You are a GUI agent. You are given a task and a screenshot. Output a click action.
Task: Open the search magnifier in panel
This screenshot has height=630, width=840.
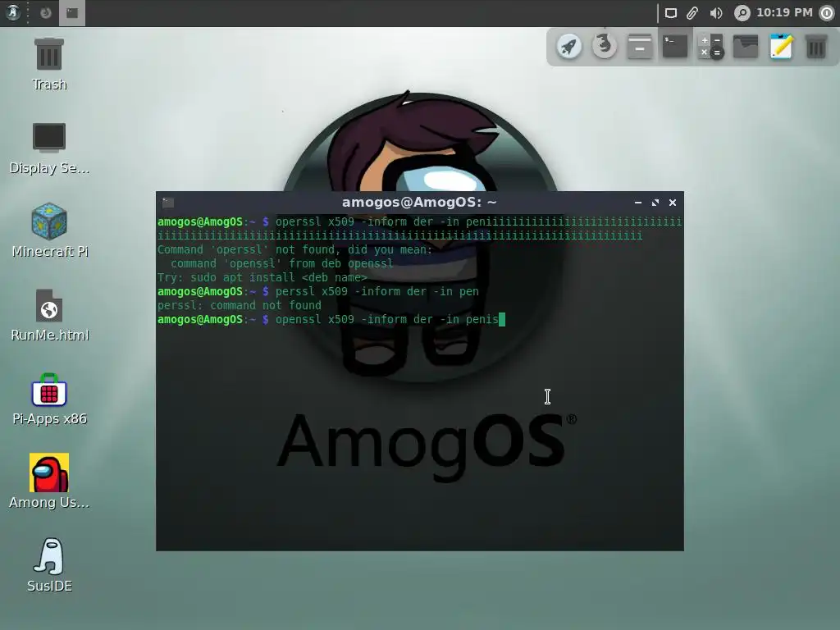[742, 13]
